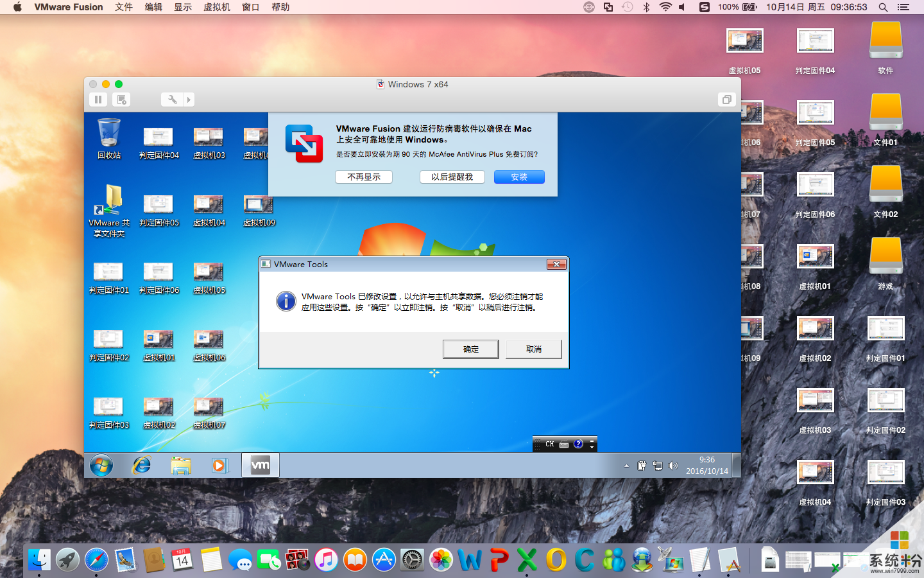Select 判定固件04 file in Windows desktop
The height and width of the screenshot is (578, 924).
point(158,143)
